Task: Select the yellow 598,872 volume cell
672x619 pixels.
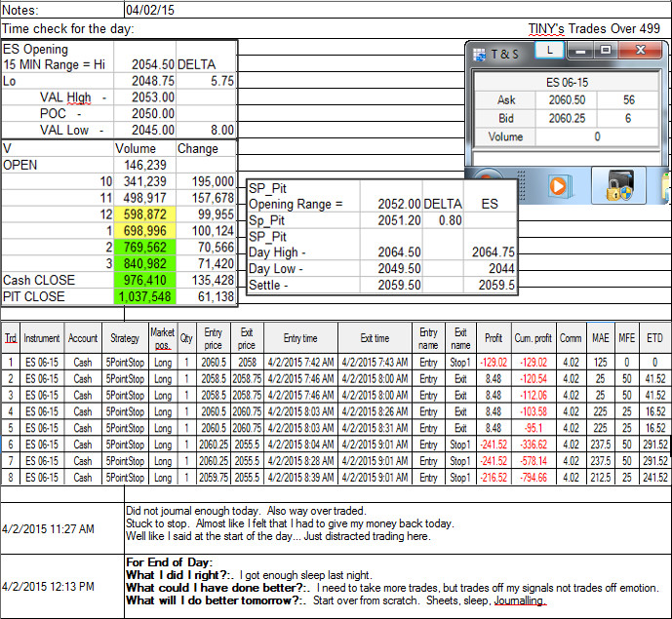Action: (145, 214)
